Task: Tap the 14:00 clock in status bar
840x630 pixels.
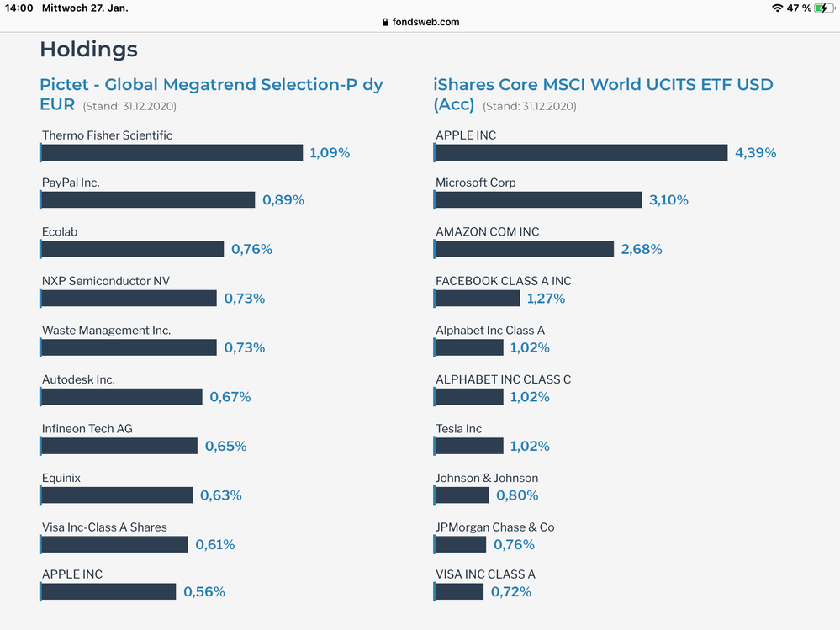Action: 20,8
